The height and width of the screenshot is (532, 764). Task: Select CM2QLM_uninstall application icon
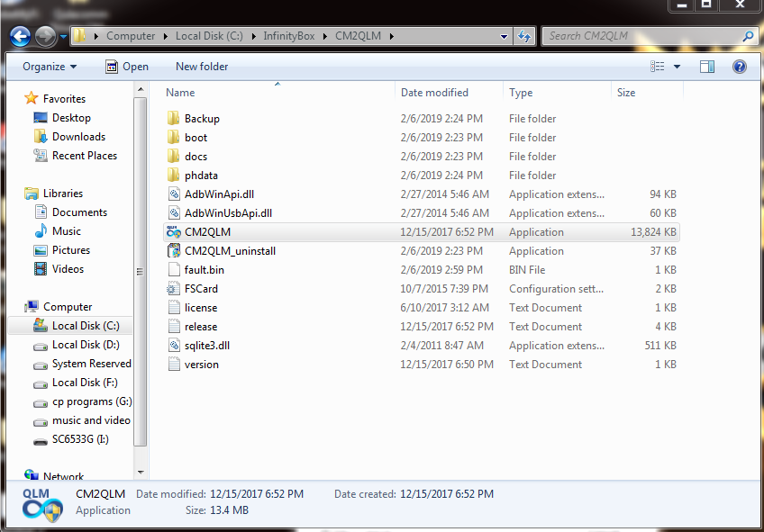[174, 251]
